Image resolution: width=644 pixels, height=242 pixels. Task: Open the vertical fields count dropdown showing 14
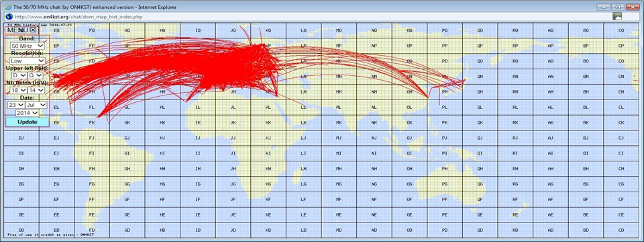click(x=36, y=90)
